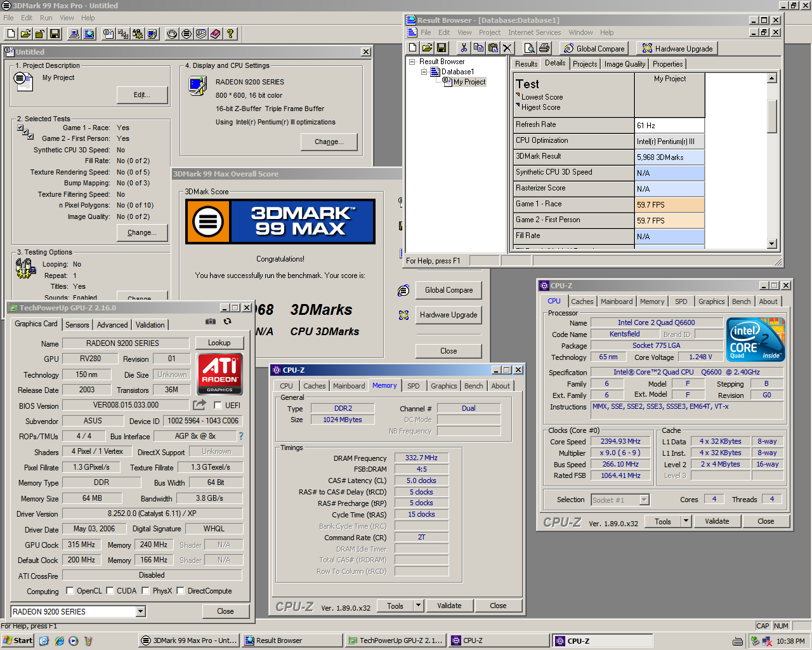Open Internet Services menu in Result Browser
This screenshot has width=812, height=650.
click(x=534, y=32)
